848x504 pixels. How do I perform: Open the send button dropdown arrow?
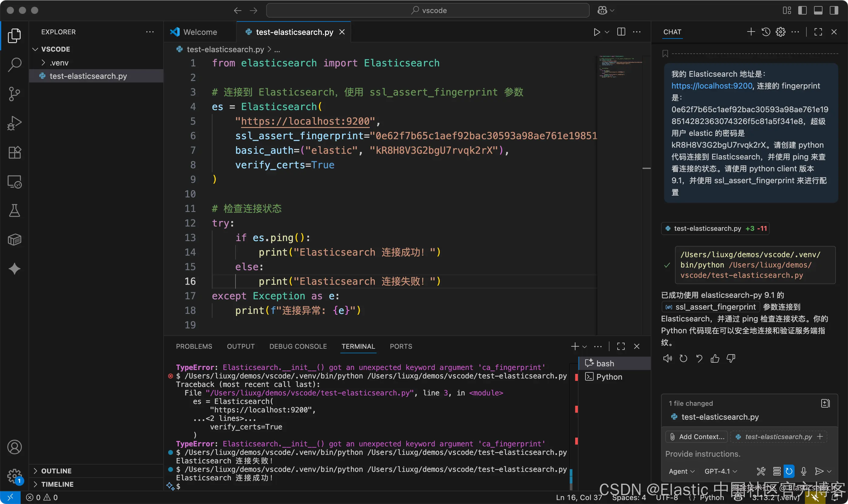point(829,471)
